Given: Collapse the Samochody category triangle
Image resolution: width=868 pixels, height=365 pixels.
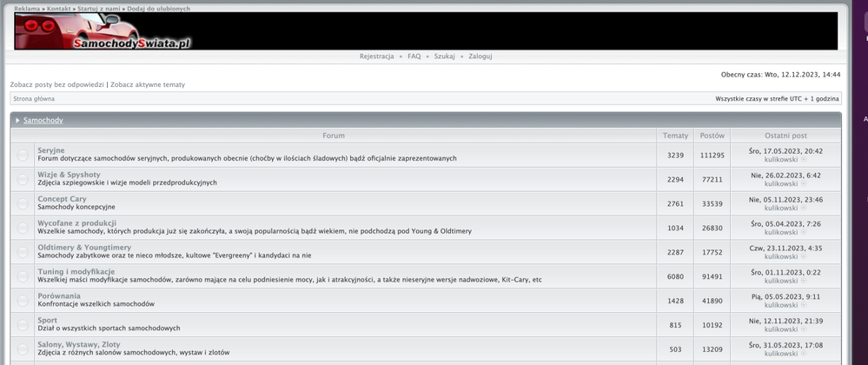Looking at the screenshot, I should tap(17, 121).
